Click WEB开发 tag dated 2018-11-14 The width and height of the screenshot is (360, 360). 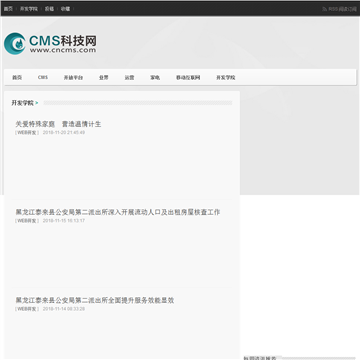coord(27,309)
